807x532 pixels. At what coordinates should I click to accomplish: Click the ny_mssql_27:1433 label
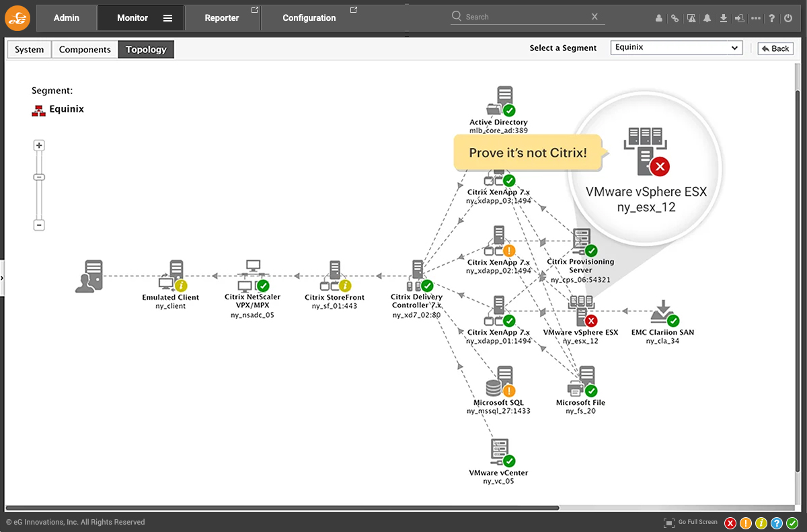(x=498, y=411)
